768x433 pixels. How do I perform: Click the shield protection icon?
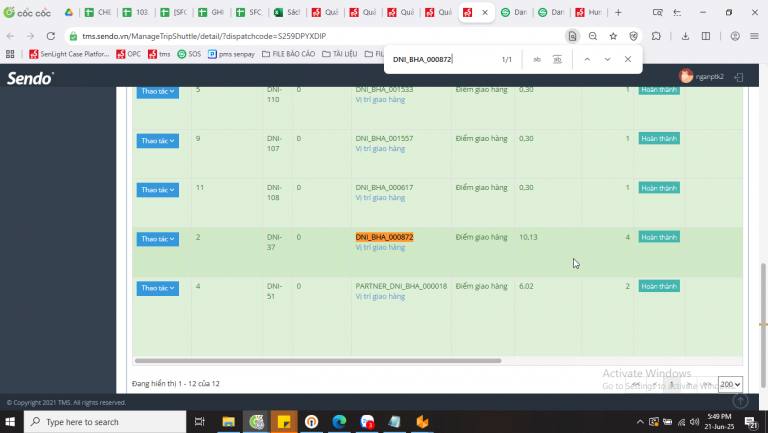click(633, 36)
